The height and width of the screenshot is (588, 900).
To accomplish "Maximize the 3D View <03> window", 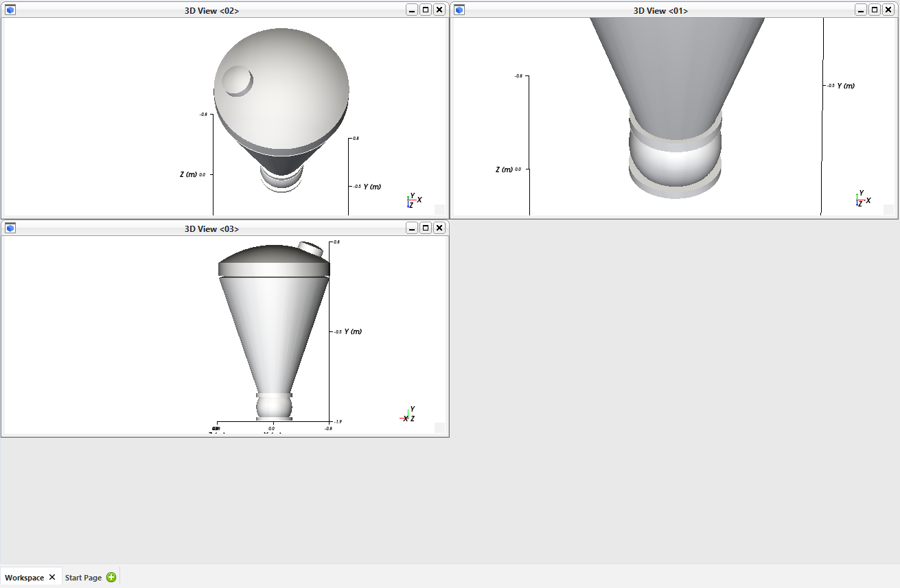I will [426, 228].
